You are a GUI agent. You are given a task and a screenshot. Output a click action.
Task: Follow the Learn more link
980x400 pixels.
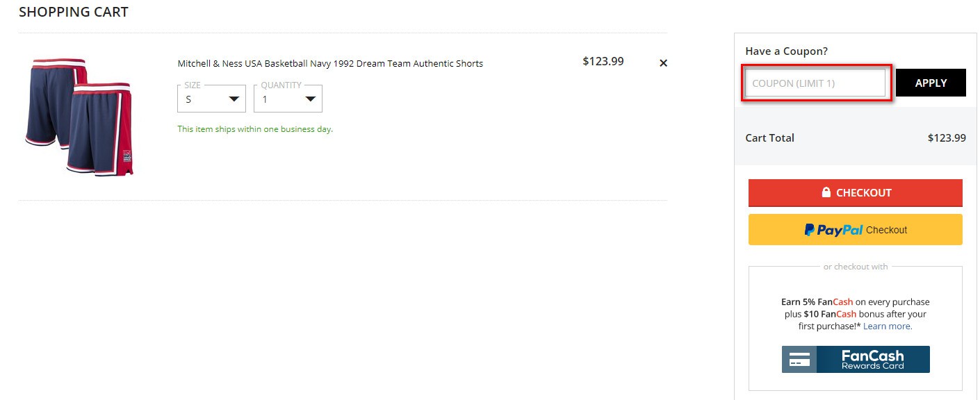888,326
